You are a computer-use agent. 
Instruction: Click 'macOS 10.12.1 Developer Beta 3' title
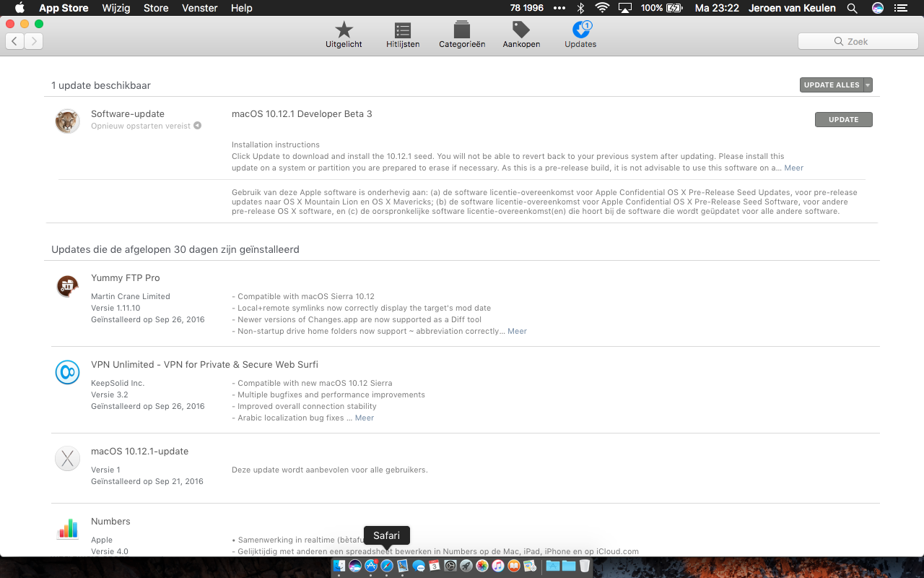pos(302,114)
